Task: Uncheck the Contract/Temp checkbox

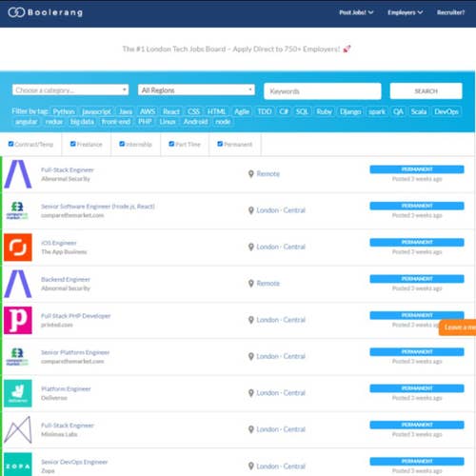Action: tap(11, 144)
